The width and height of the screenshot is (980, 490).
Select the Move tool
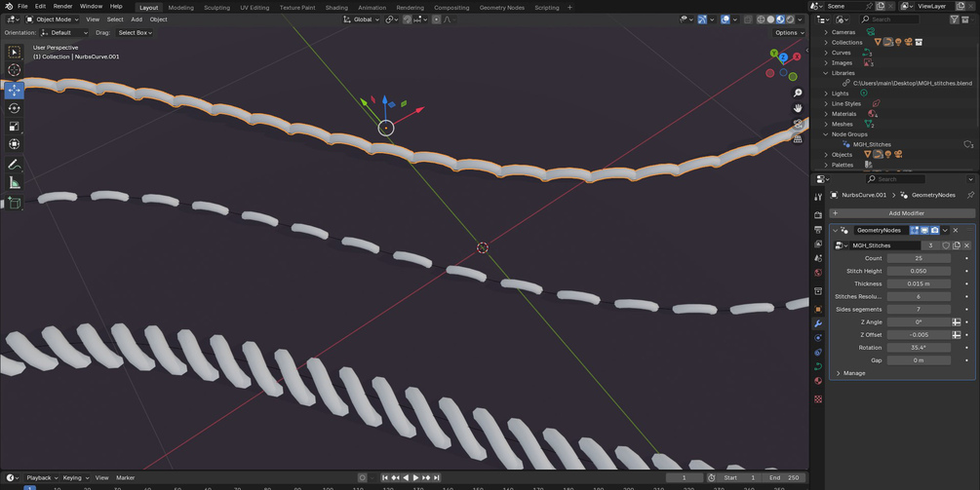click(x=15, y=90)
